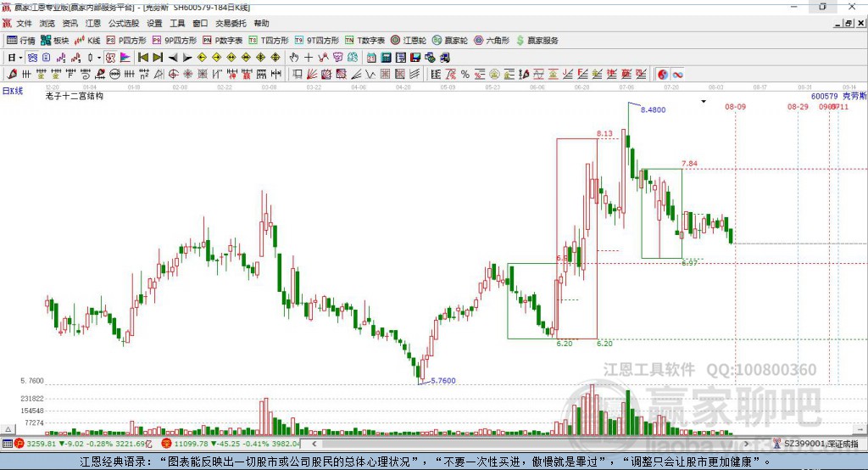The image size is (868, 470).
Task: Select the percent % drawing tool
Action: pyautogui.click(x=465, y=75)
